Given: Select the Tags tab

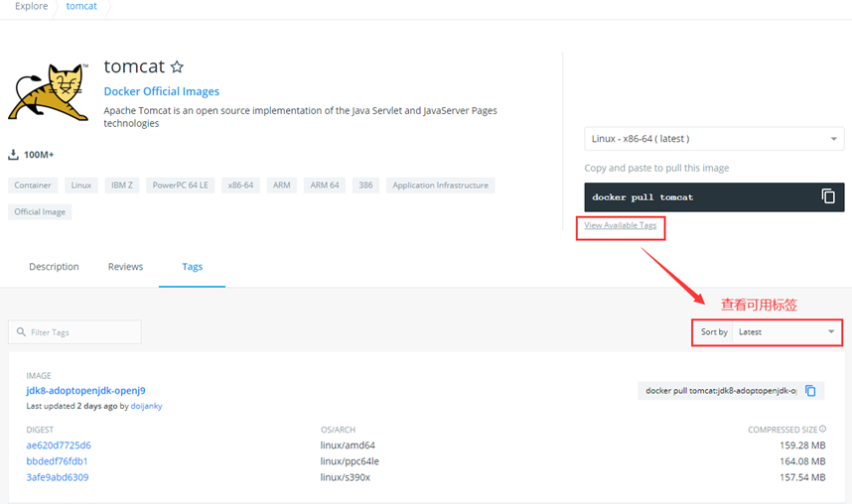Looking at the screenshot, I should click(193, 267).
